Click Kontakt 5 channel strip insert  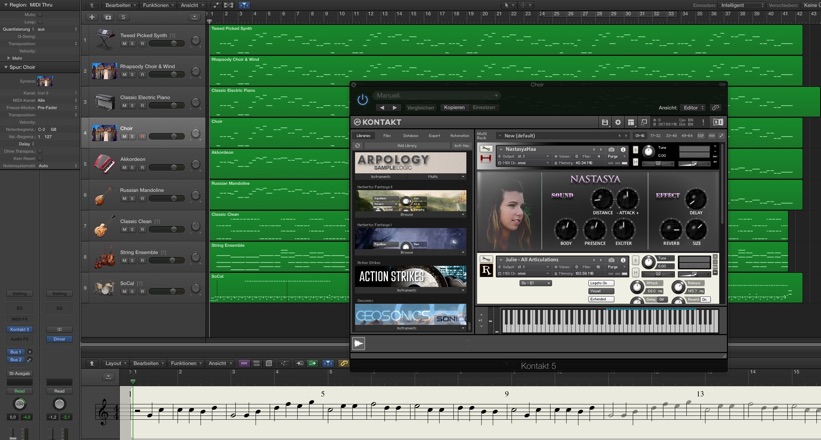tap(19, 329)
